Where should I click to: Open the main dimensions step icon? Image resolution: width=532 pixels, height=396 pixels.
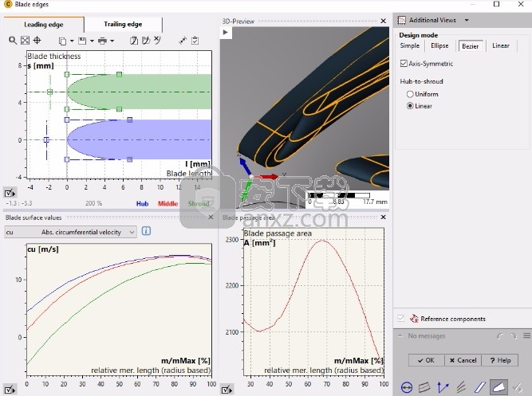pos(407,387)
